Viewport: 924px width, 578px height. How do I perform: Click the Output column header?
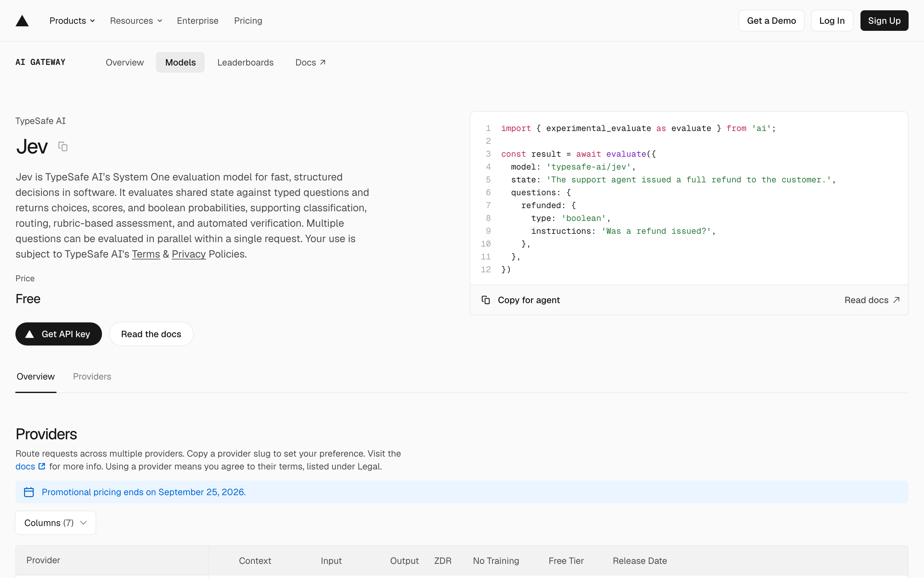tap(404, 561)
